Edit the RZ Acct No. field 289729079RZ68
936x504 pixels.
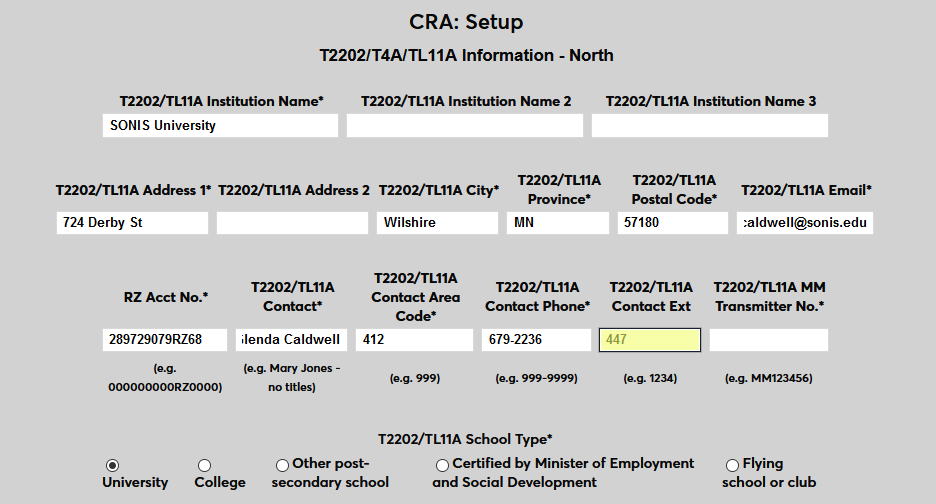click(165, 340)
